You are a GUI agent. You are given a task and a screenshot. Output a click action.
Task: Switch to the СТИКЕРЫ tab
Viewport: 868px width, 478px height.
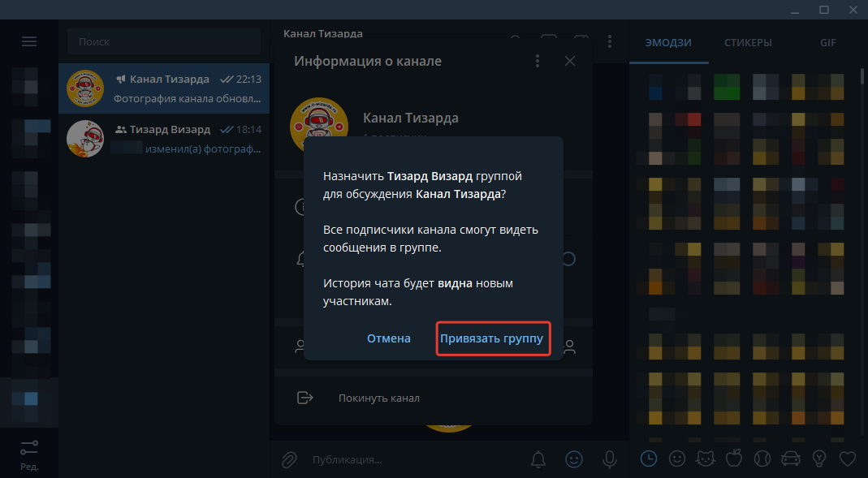tap(748, 42)
